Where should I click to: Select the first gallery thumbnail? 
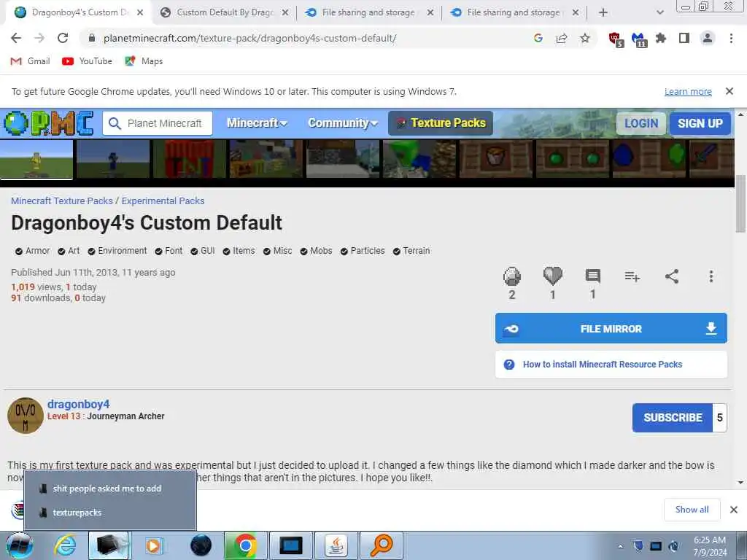point(36,159)
